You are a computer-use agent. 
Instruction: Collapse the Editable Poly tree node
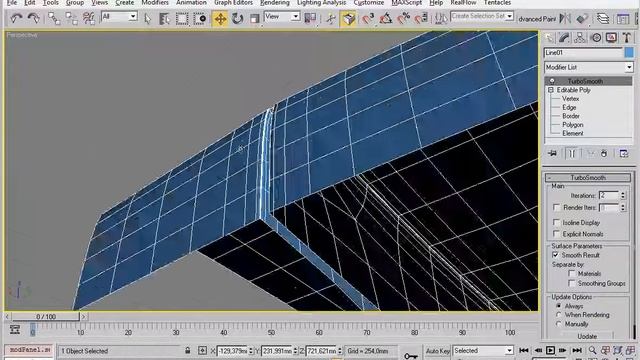[x=551, y=90]
